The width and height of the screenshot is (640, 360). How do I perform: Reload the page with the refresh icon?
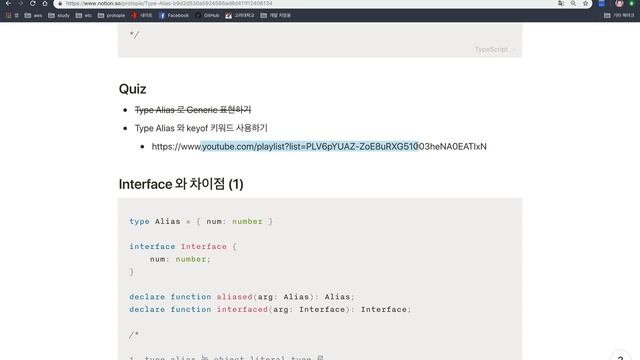(x=33, y=3)
